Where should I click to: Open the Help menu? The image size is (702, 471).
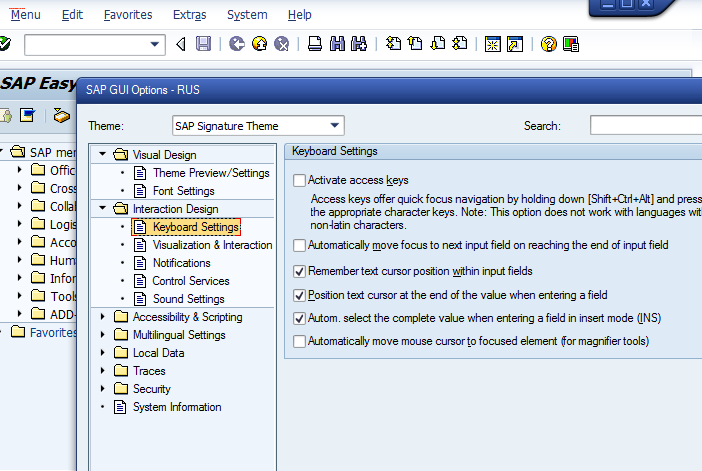coord(300,15)
